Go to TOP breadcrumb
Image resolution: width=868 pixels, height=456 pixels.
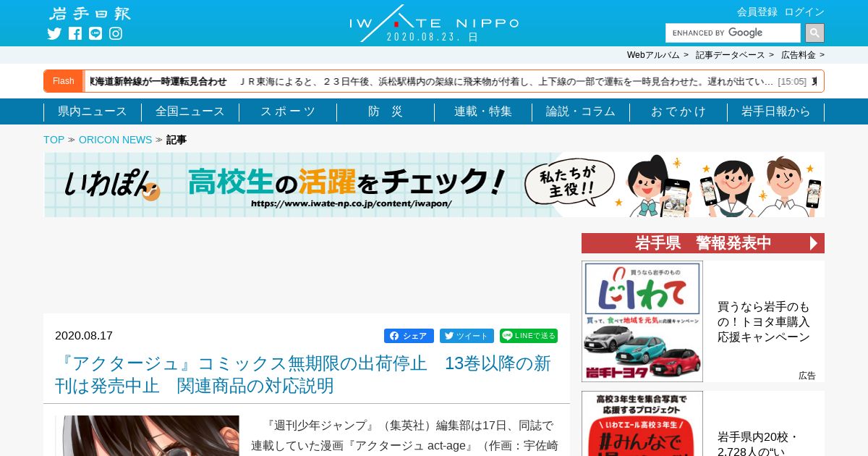pos(54,140)
